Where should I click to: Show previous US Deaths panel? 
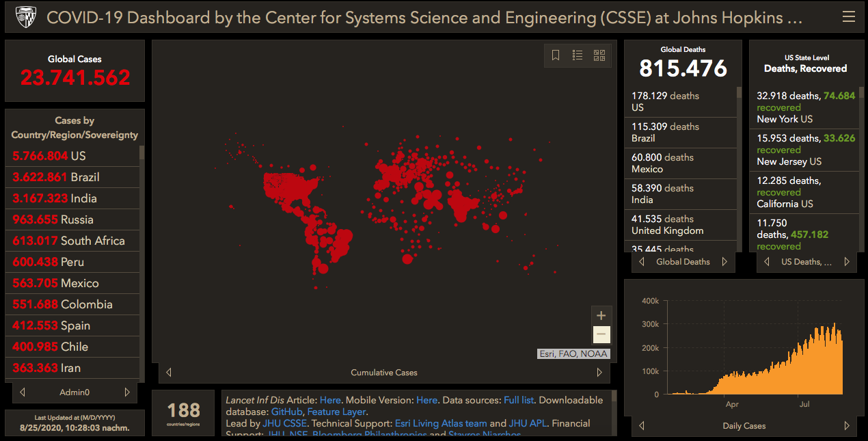tap(767, 262)
